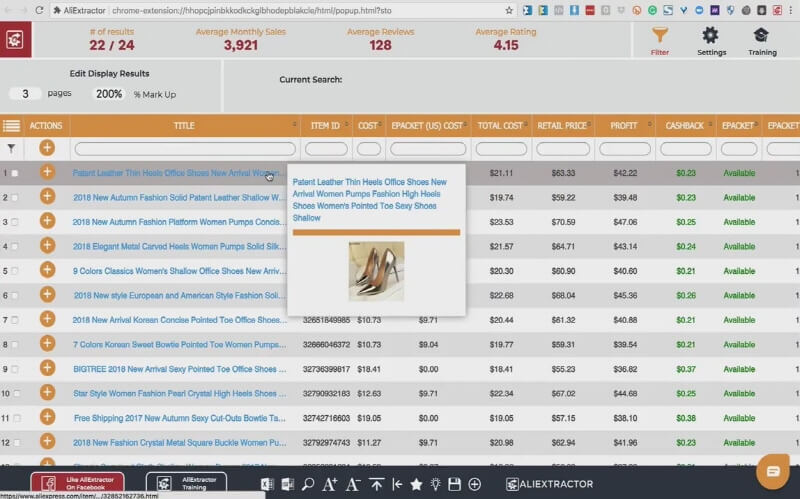Click the save floppy disk icon in the bottom toolbar

point(455,484)
